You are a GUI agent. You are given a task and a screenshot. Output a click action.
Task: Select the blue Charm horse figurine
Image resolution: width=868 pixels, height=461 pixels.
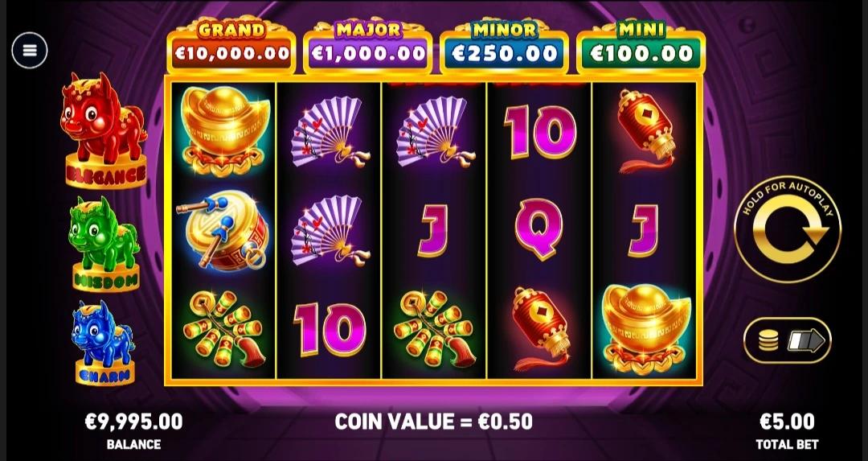[x=104, y=343]
